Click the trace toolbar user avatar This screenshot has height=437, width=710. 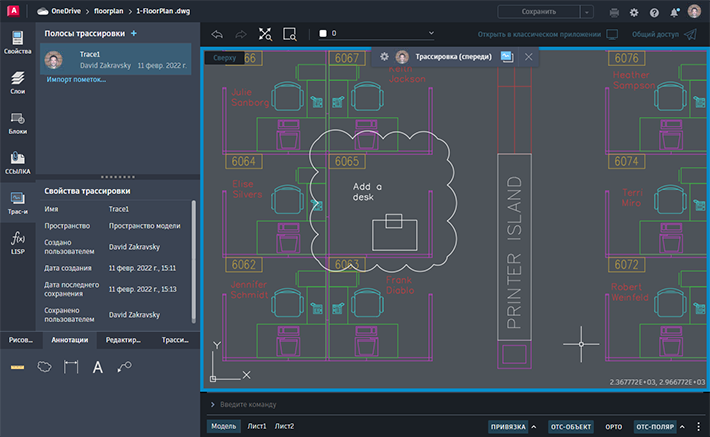coord(402,57)
